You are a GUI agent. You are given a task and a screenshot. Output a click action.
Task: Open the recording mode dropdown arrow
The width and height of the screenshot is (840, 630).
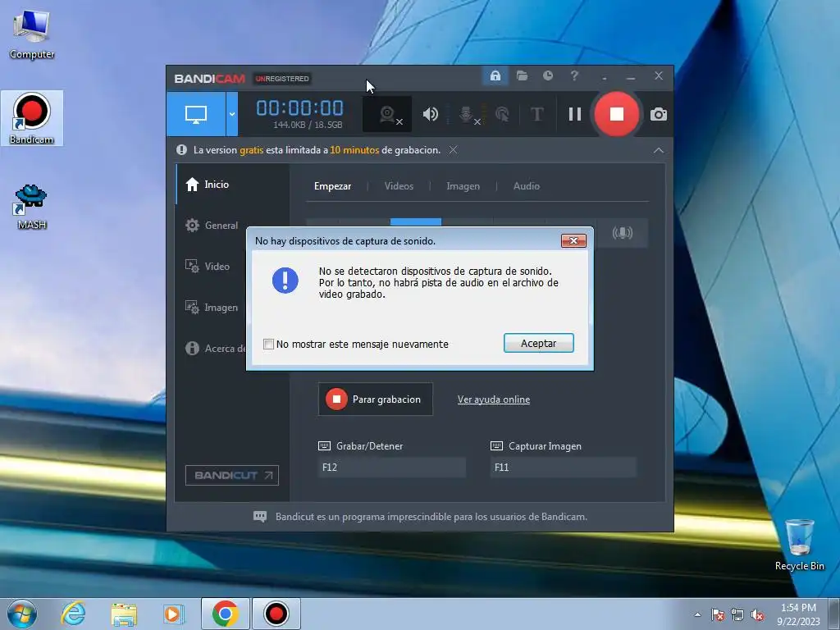coord(232,113)
